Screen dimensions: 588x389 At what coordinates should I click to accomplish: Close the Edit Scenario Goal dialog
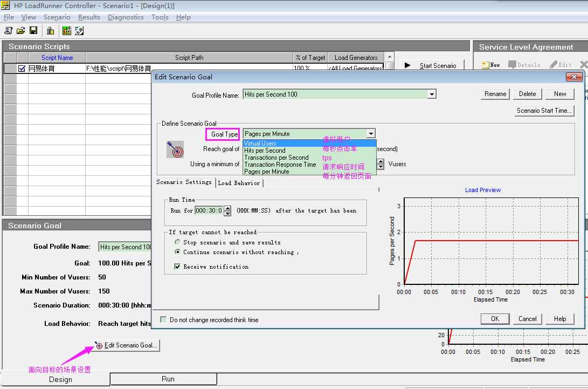click(574, 77)
